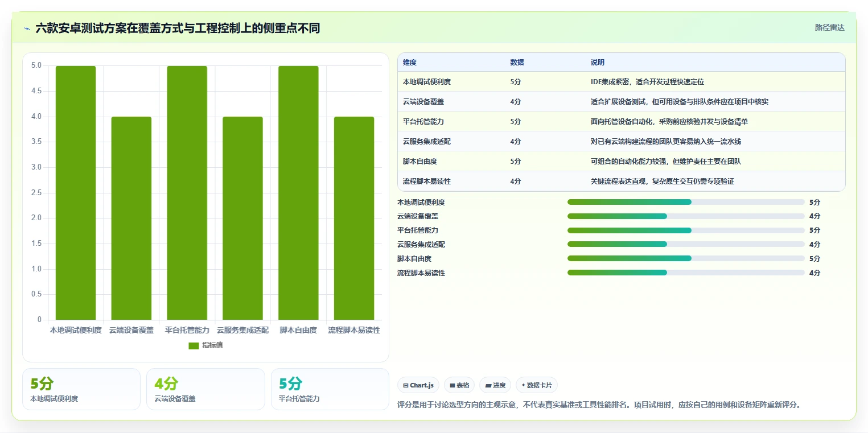Click the x-axis label 脚本自由度 under the chart

click(x=298, y=330)
